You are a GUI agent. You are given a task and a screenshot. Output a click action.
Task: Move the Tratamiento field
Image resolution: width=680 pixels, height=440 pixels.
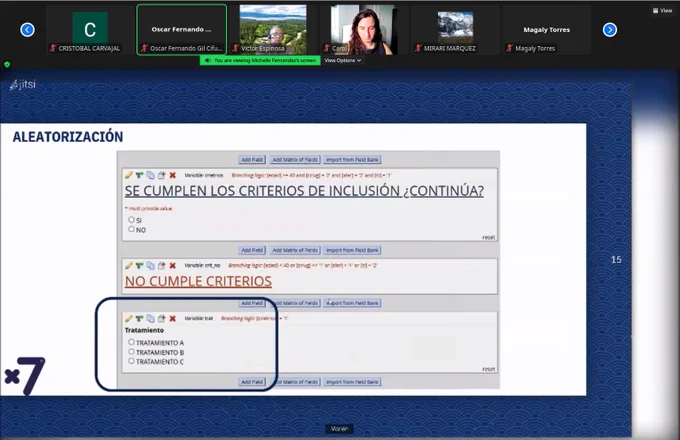click(x=161, y=319)
